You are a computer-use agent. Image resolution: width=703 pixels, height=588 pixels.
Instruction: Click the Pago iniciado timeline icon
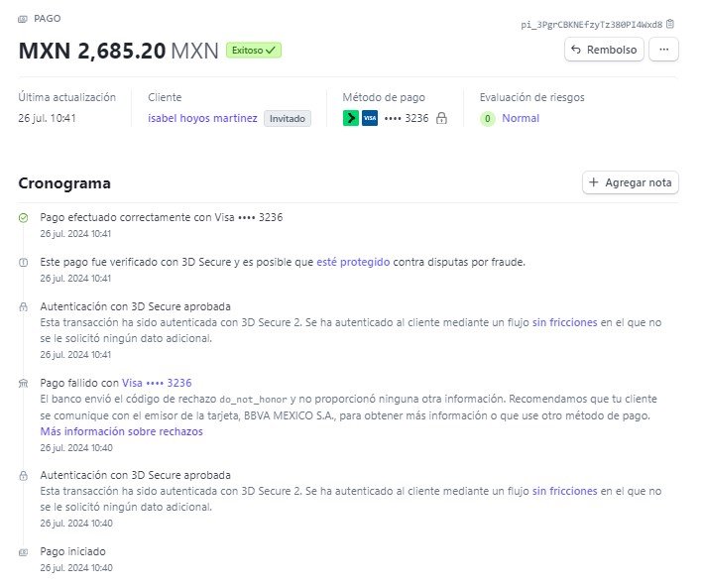(x=24, y=552)
